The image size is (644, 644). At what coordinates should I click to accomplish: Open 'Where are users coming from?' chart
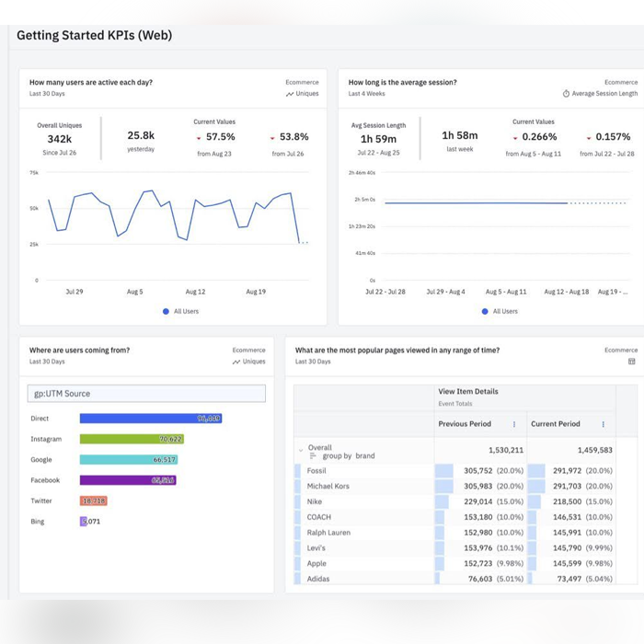79,350
